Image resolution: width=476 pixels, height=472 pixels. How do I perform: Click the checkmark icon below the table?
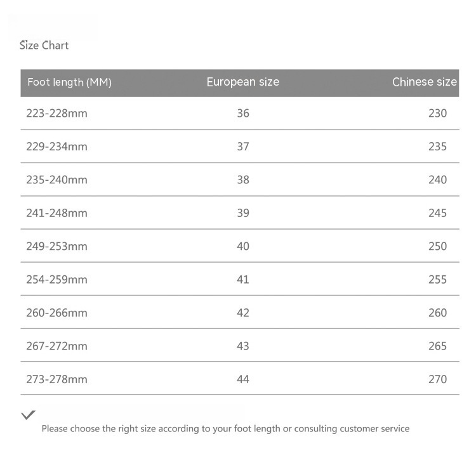28,415
